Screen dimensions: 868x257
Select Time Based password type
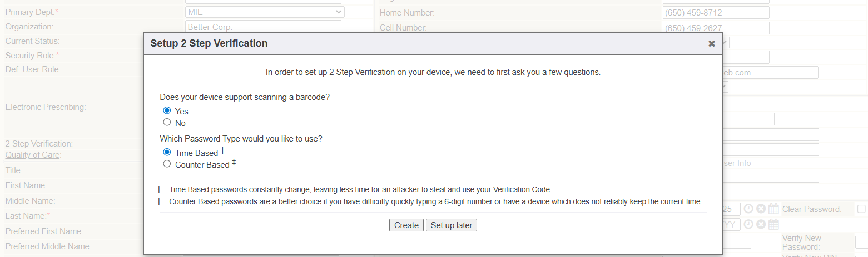tap(167, 152)
